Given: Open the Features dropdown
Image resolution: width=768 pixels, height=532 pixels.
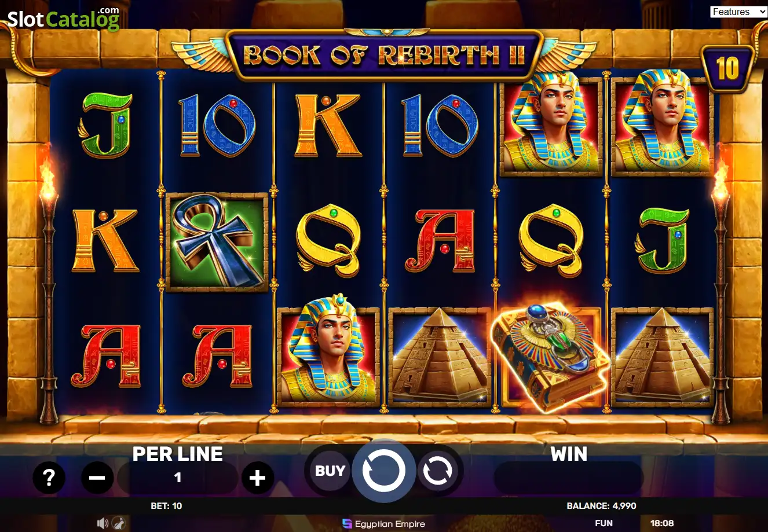Looking at the screenshot, I should coord(738,12).
